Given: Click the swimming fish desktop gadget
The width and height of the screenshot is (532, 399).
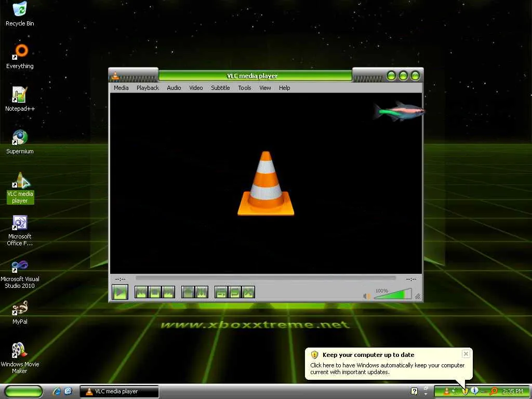Looking at the screenshot, I should click(x=399, y=111).
